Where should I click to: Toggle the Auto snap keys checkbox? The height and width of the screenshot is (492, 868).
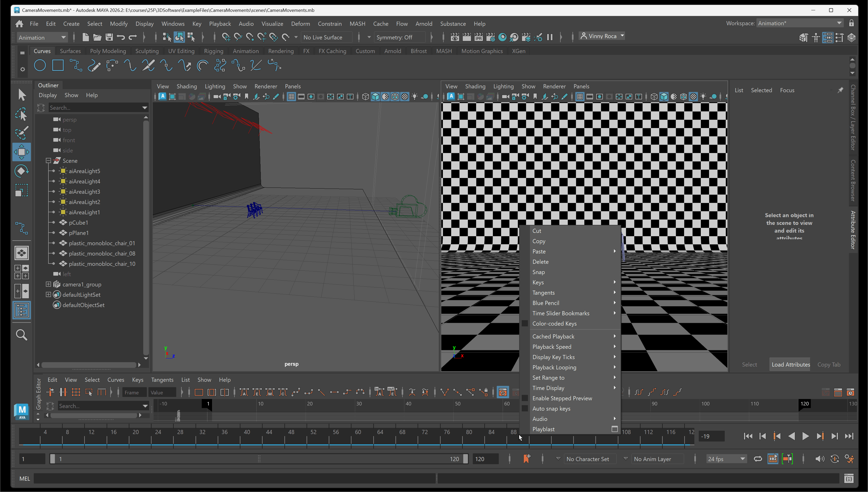[525, 409]
